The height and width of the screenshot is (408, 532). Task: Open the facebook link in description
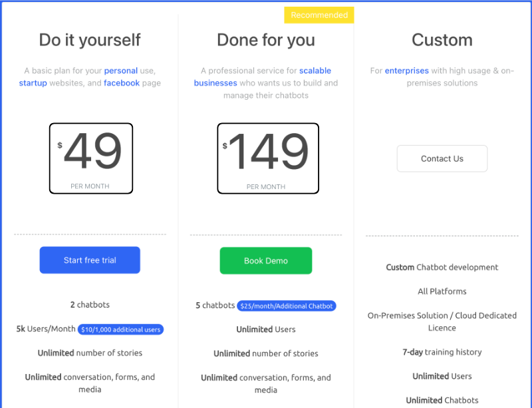(122, 83)
